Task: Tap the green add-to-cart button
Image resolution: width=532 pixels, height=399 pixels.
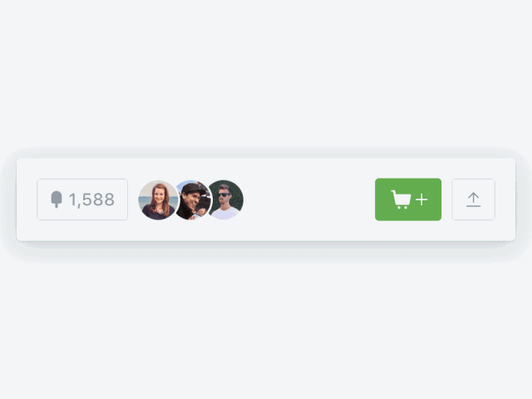Action: point(408,199)
